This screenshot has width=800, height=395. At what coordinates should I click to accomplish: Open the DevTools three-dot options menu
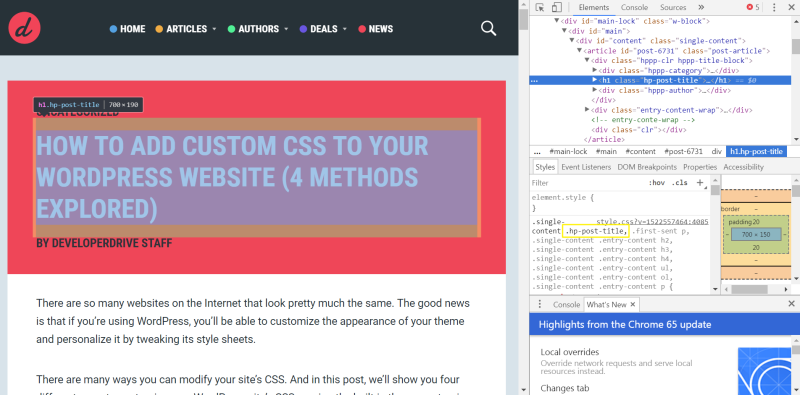tap(774, 7)
